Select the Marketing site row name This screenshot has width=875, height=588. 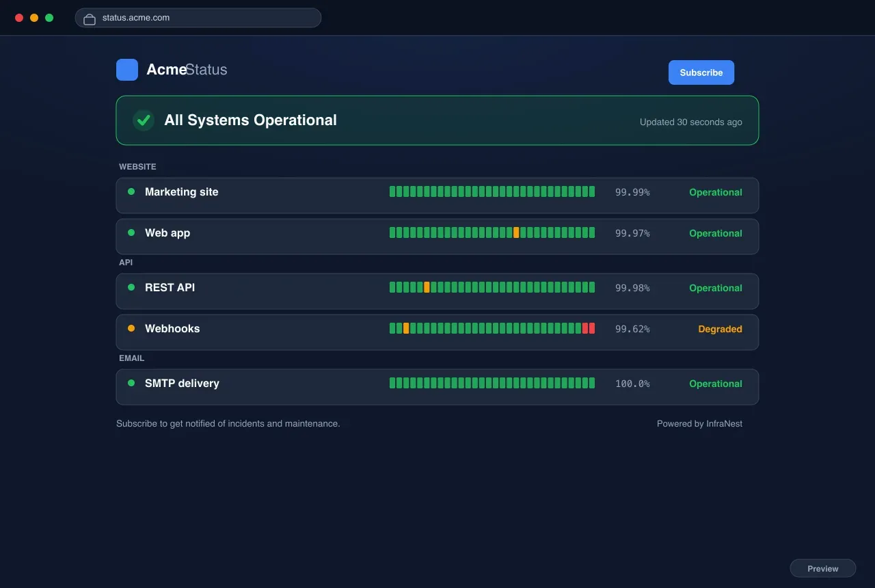pyautogui.click(x=182, y=192)
